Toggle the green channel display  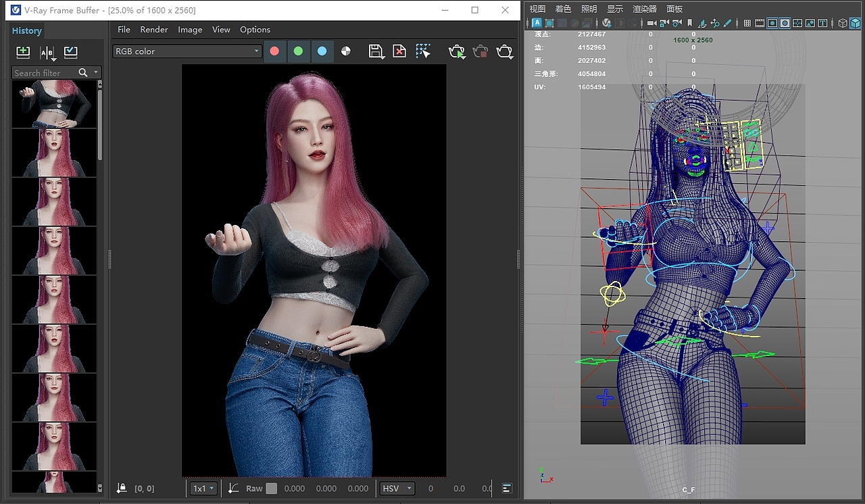tap(298, 51)
